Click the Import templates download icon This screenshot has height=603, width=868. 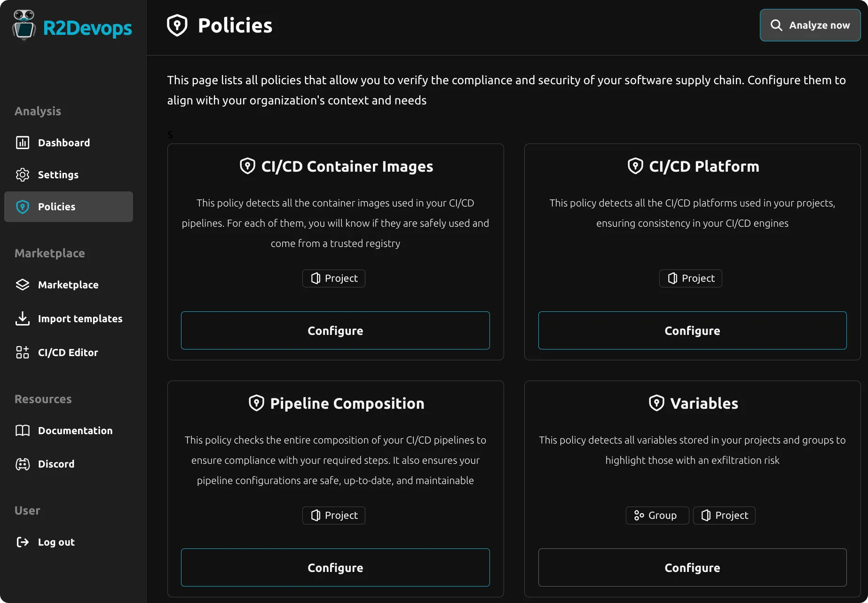(x=23, y=318)
